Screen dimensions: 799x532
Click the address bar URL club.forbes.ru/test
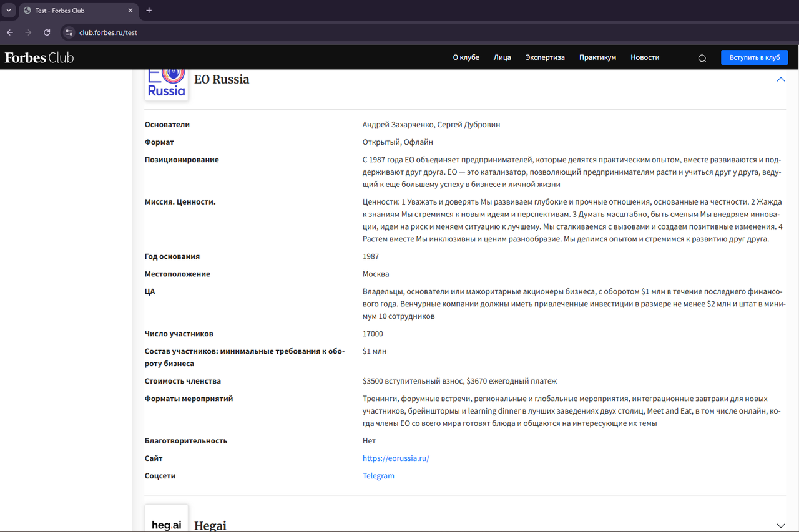tap(108, 32)
